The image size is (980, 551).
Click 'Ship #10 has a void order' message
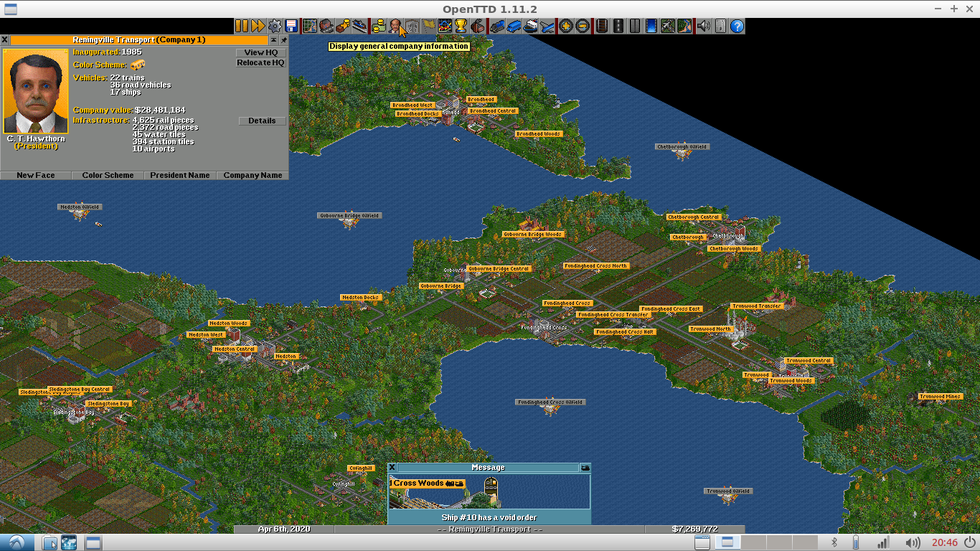click(x=489, y=517)
